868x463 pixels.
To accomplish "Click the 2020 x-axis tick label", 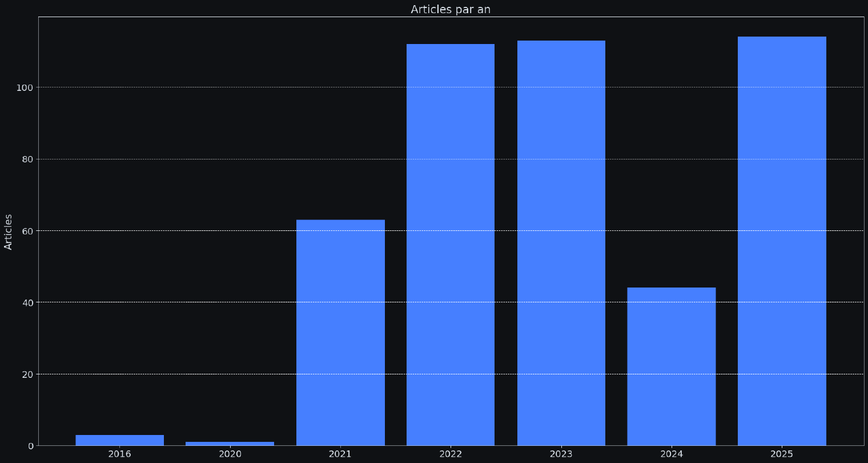I will click(x=230, y=454).
